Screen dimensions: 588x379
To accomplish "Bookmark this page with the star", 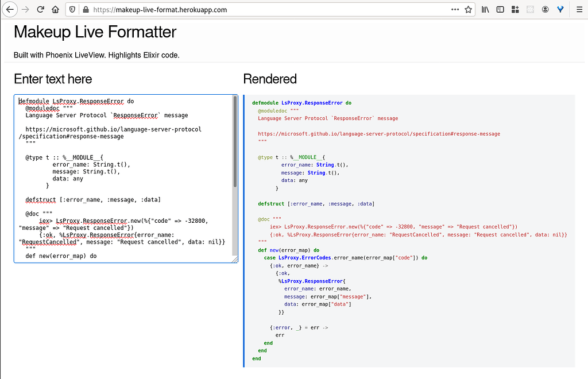I will (468, 9).
